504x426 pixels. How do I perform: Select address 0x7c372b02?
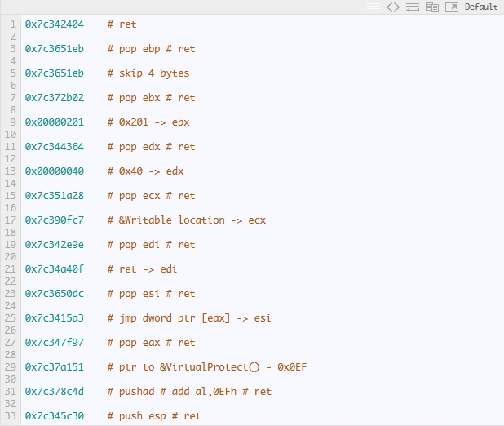(55, 98)
